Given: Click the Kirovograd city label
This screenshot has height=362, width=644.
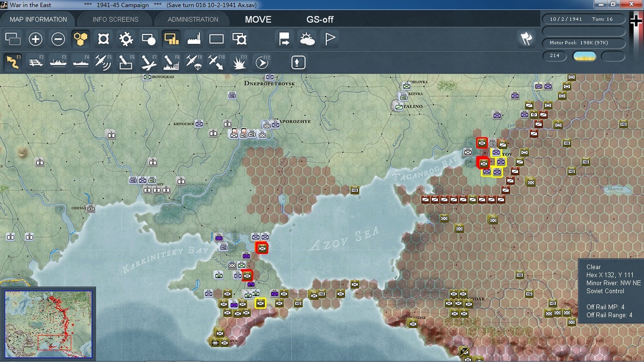Looking at the screenshot, I should pos(162,77).
